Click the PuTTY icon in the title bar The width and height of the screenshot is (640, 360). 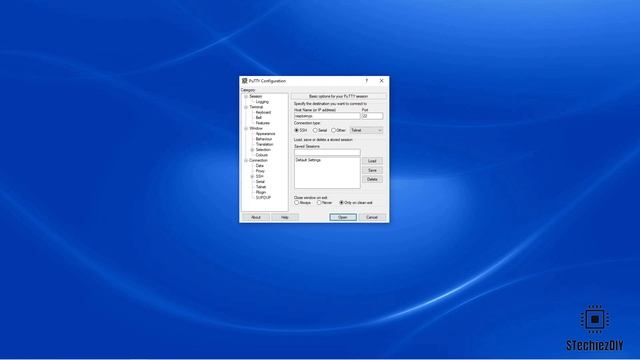(x=244, y=81)
